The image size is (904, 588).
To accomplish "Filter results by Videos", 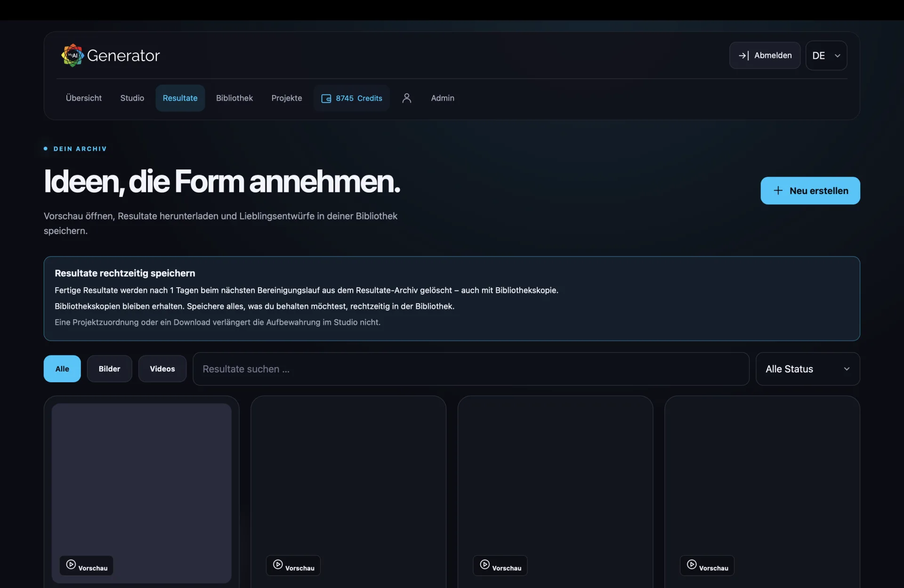I will [x=162, y=369].
